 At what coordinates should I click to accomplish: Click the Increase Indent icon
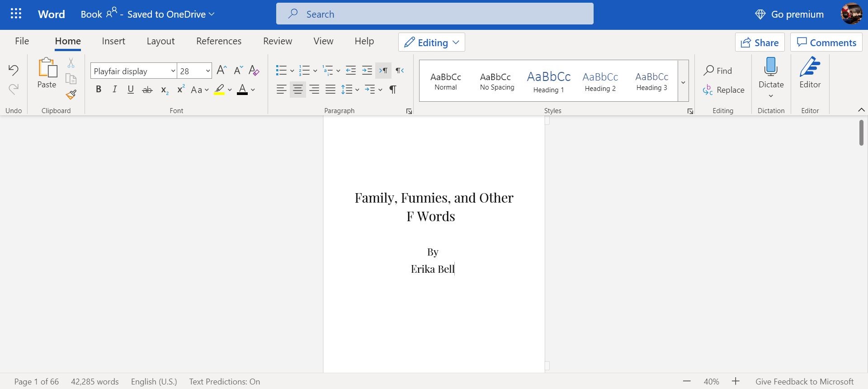pos(367,71)
